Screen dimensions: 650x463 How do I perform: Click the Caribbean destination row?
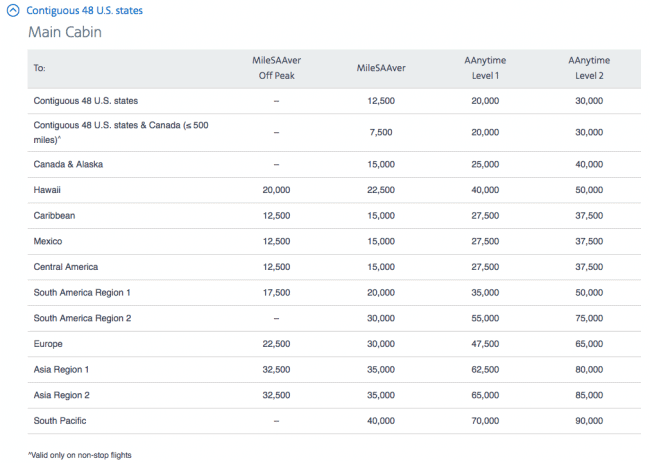(56, 215)
